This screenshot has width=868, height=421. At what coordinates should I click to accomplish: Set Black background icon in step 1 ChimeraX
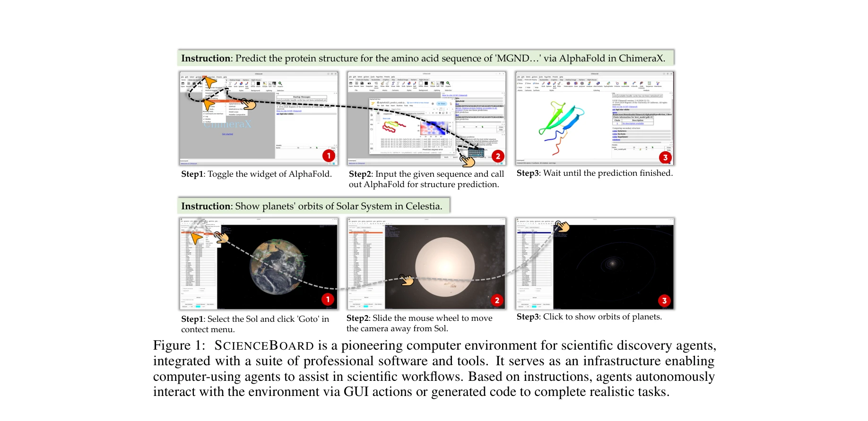pos(258,84)
